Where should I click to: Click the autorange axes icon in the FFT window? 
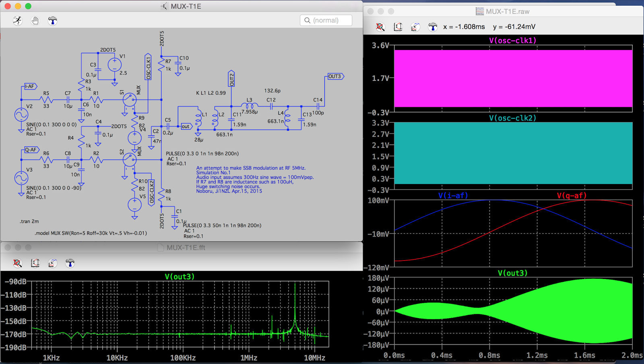click(35, 263)
